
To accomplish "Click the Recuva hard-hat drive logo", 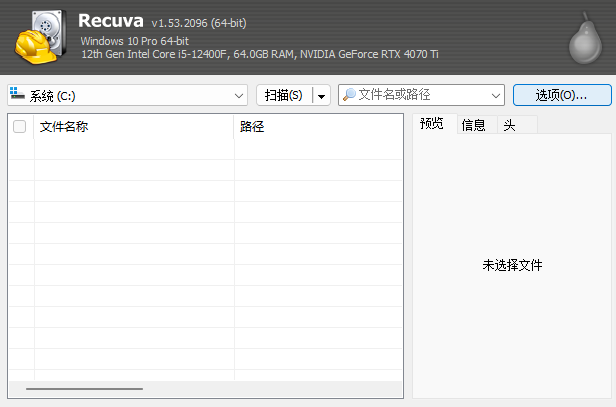I will pyautogui.click(x=40, y=37).
